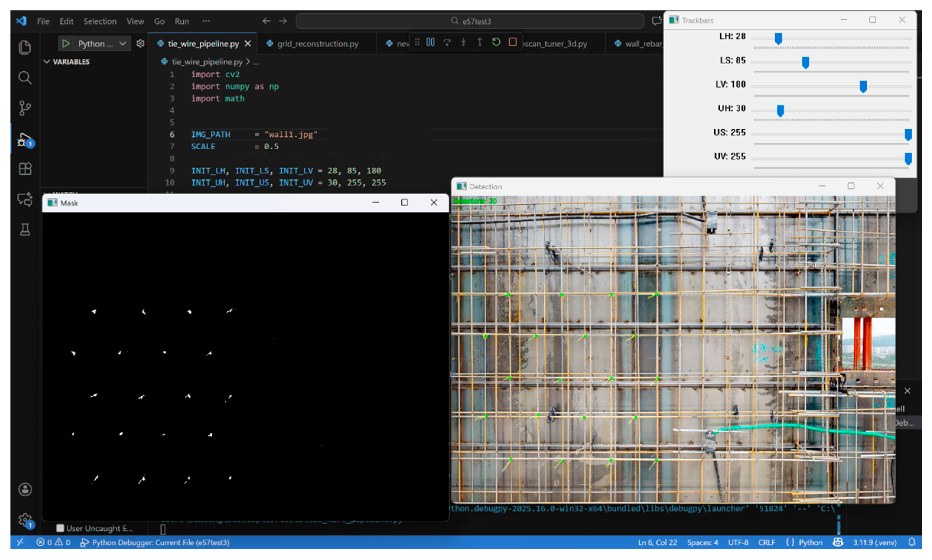The image size is (932, 560).
Task: Click the e57test3 search command center
Action: (x=470, y=22)
